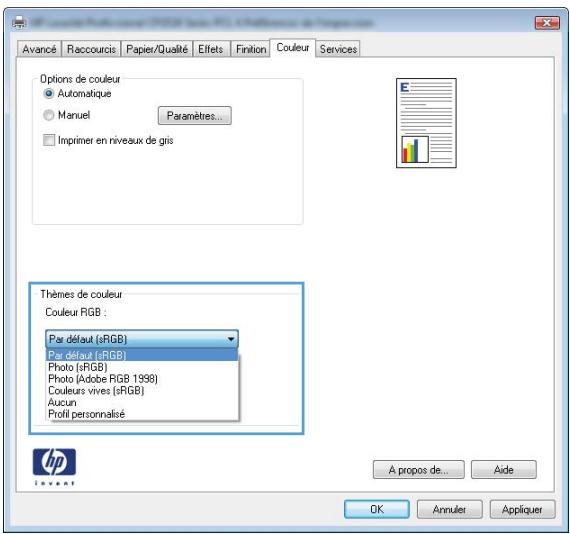This screenshot has height=534, width=570.
Task: Select Photo (Adobe RGB 1998) option
Action: pos(142,379)
